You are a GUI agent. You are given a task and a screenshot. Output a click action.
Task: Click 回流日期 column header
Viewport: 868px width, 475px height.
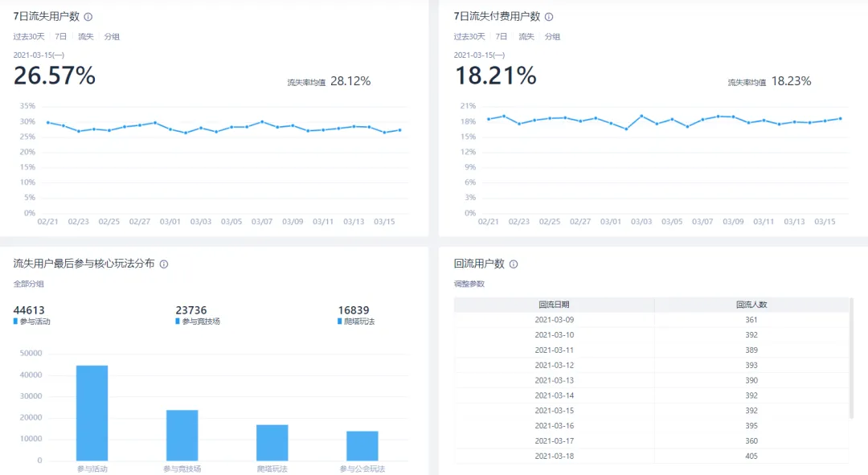coord(554,305)
